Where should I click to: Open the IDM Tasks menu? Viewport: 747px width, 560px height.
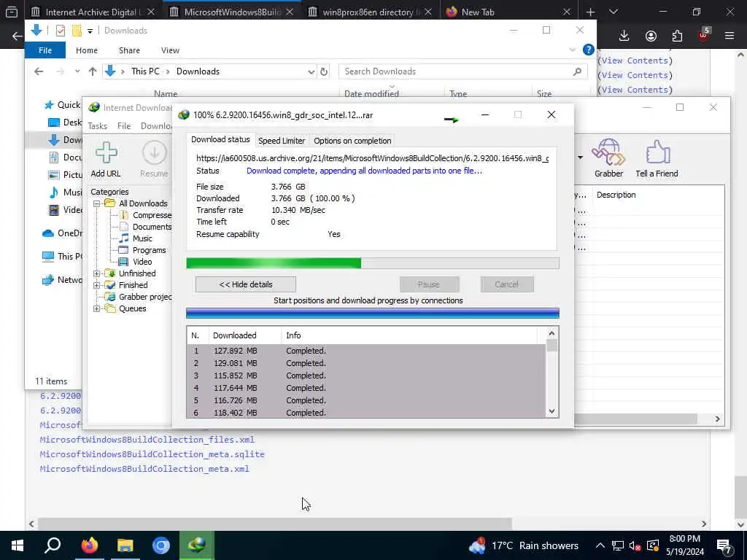98,125
